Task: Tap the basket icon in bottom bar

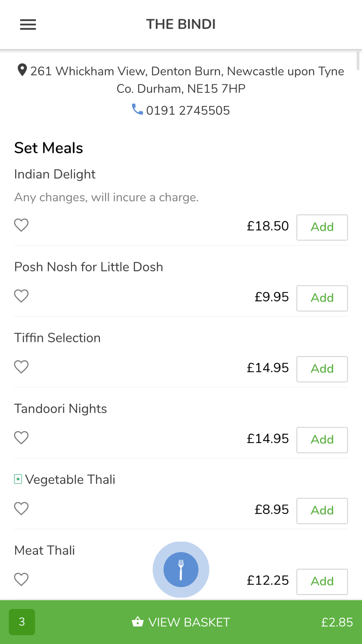Action: click(138, 622)
